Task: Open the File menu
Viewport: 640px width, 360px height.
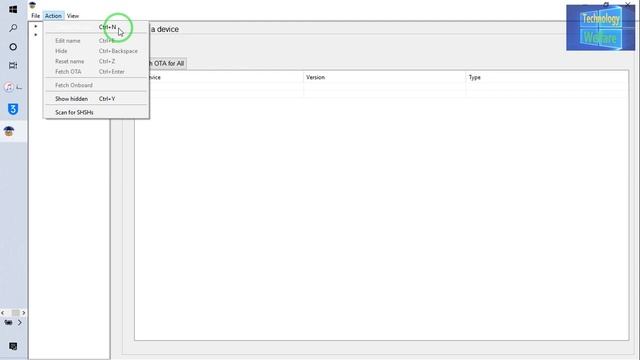Action: pyautogui.click(x=36, y=16)
